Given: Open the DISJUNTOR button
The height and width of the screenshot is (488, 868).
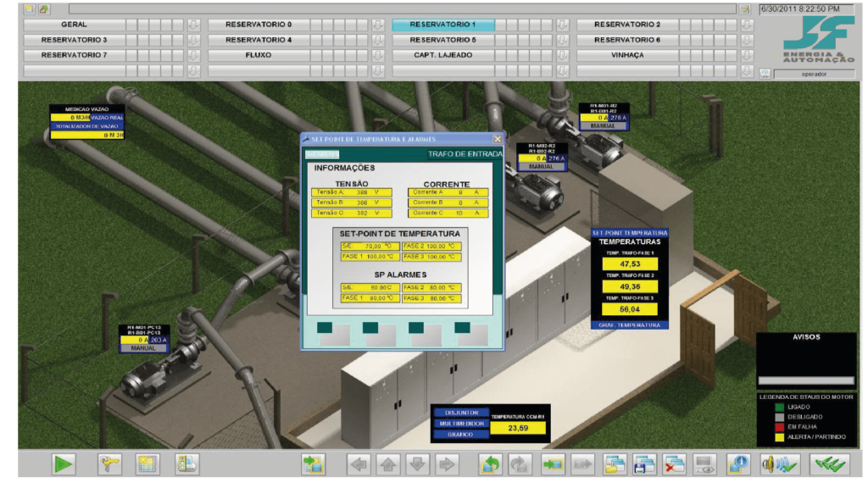Looking at the screenshot, I should pyautogui.click(x=461, y=413).
